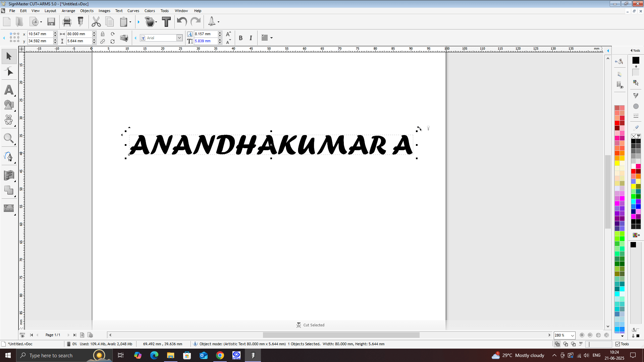Image resolution: width=644 pixels, height=362 pixels.
Task: Click the Save floppy disk icon
Action: tap(51, 22)
